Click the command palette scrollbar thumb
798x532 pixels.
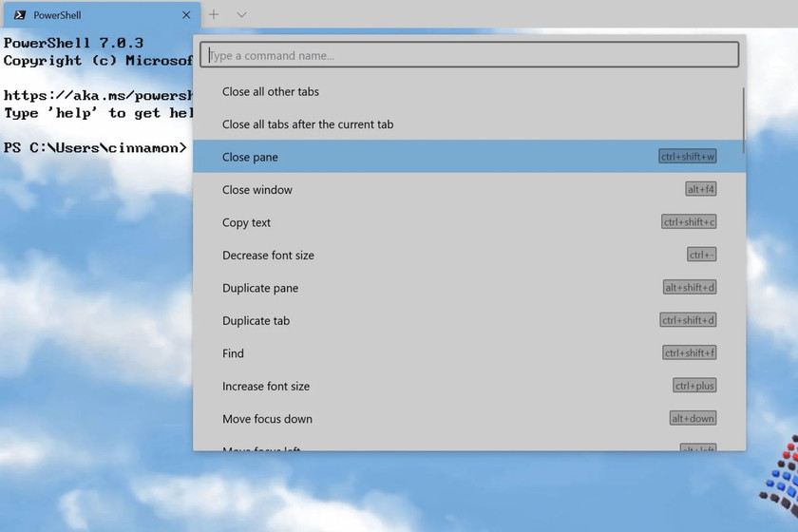tap(743, 121)
